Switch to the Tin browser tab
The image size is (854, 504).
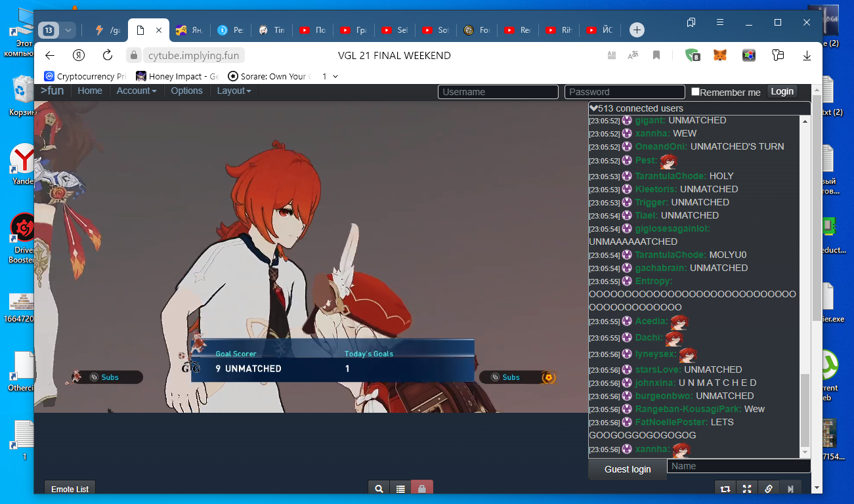pyautogui.click(x=272, y=30)
